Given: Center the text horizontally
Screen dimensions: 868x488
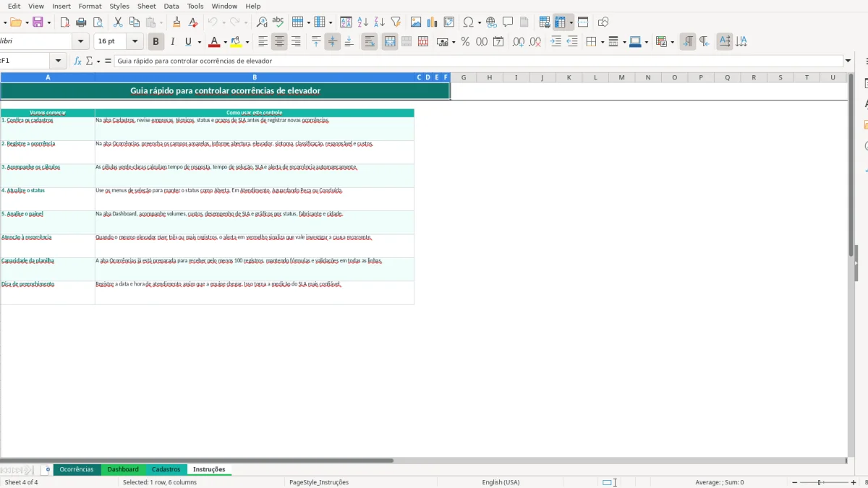Looking at the screenshot, I should pyautogui.click(x=279, y=42).
